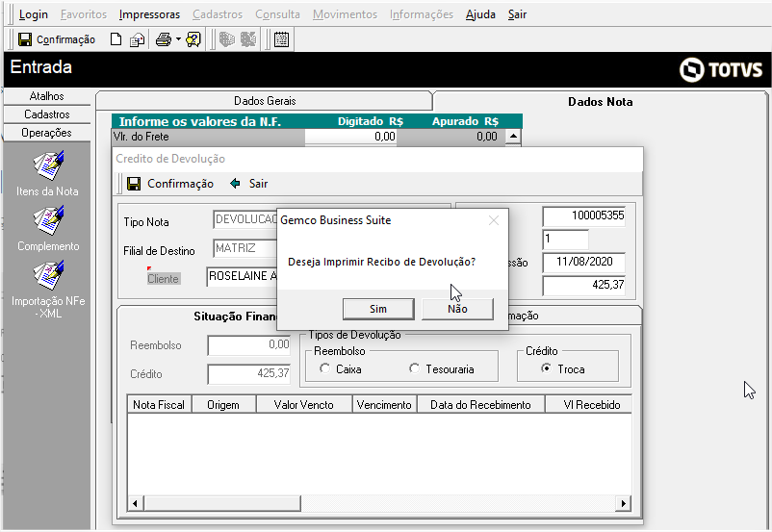Viewport: 772px width, 532px height.
Task: Click the document properties toolbar icon
Action: pyautogui.click(x=137, y=39)
